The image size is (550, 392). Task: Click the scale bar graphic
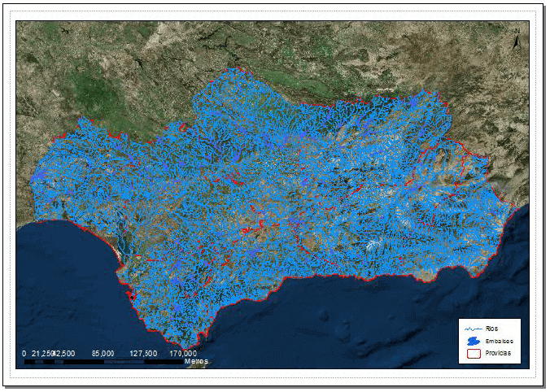(x=106, y=361)
